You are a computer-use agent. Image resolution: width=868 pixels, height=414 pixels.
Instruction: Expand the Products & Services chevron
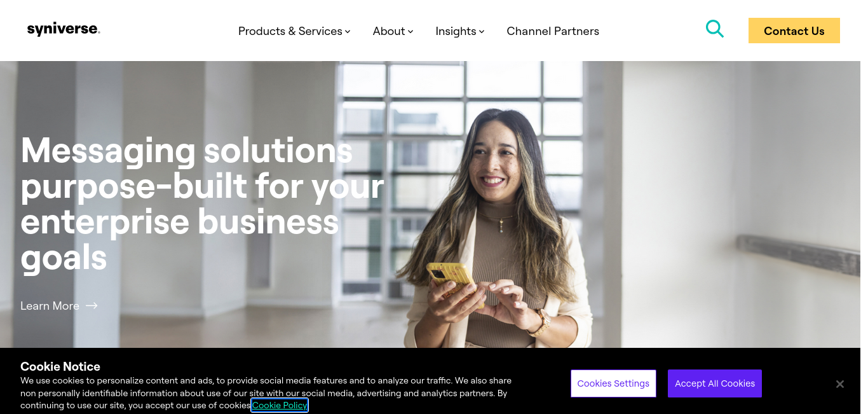pos(348,31)
